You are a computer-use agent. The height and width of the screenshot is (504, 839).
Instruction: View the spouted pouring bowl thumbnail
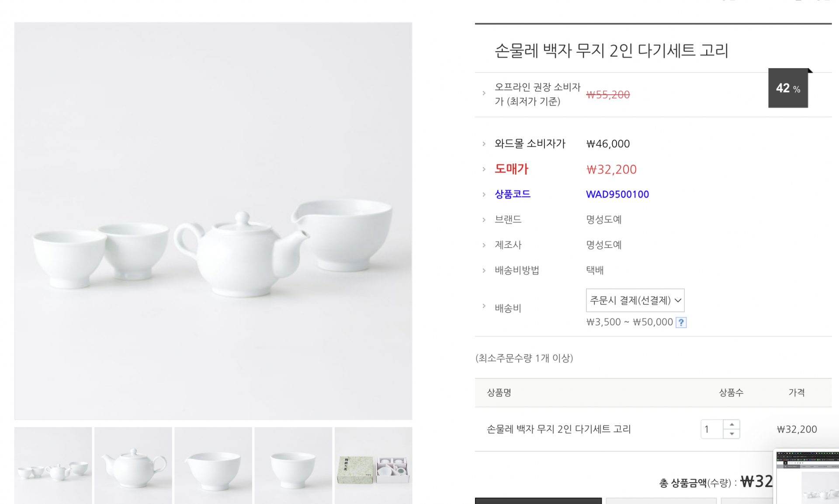[213, 466]
